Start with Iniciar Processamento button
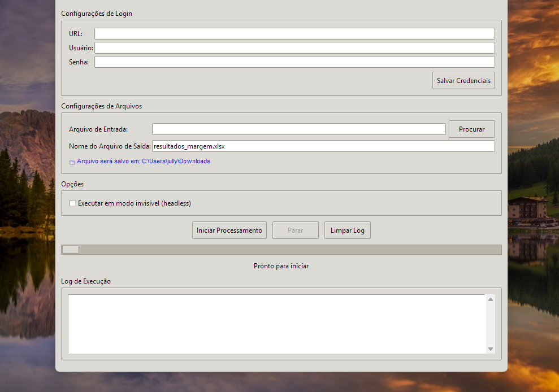This screenshot has height=392, width=559. (x=229, y=230)
